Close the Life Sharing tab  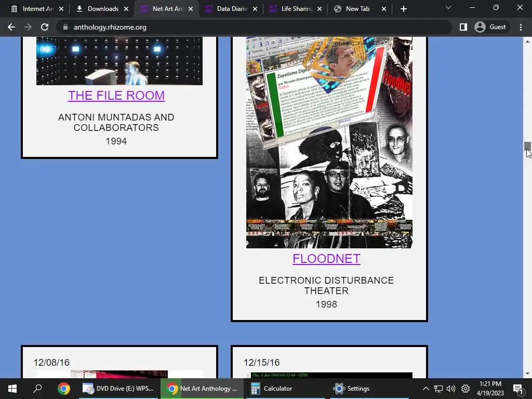(x=320, y=9)
